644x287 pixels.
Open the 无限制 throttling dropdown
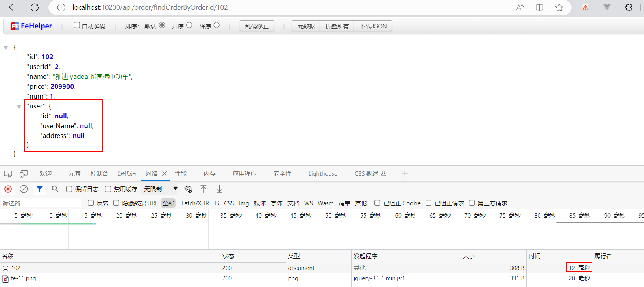(x=161, y=189)
